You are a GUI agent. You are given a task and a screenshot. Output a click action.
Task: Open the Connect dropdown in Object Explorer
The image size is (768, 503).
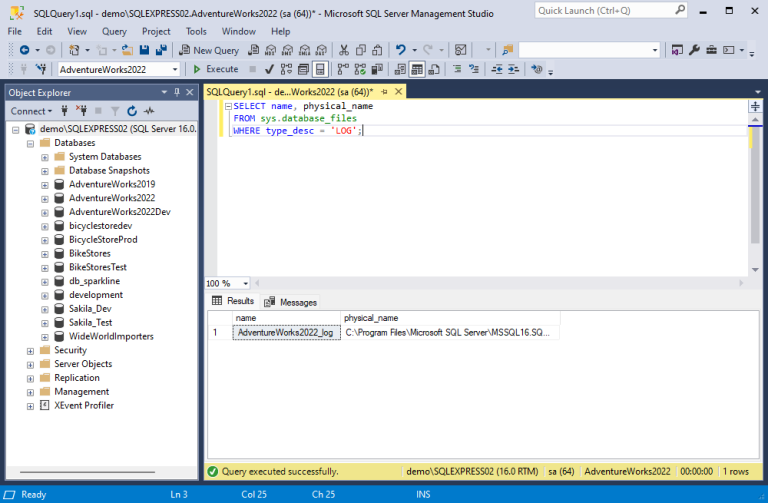coord(31,111)
